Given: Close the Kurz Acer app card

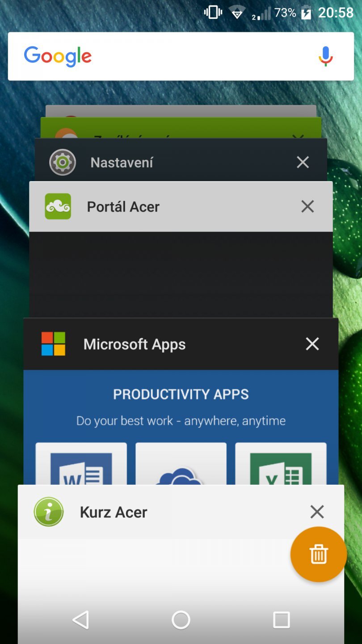Looking at the screenshot, I should 317,512.
